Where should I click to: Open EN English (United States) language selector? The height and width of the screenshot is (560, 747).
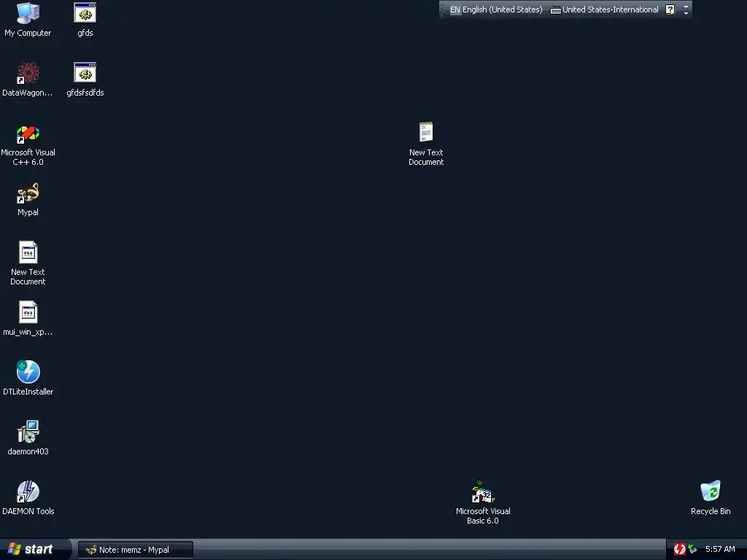(496, 9)
